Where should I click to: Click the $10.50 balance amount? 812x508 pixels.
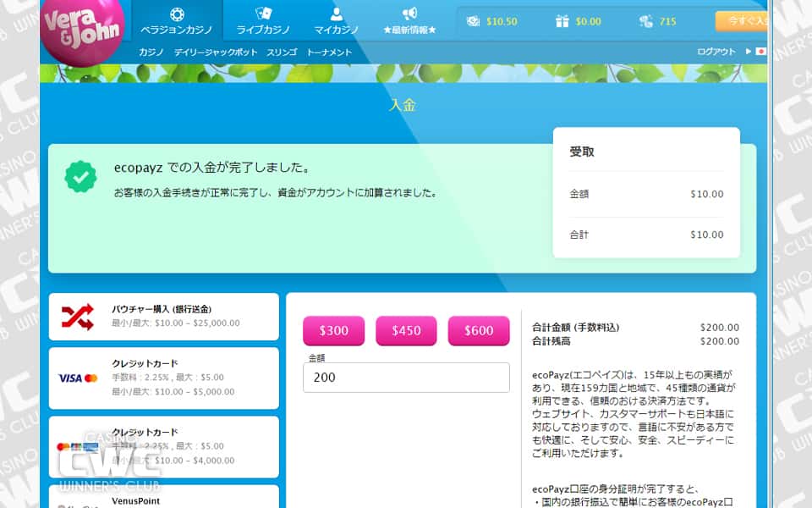click(502, 21)
